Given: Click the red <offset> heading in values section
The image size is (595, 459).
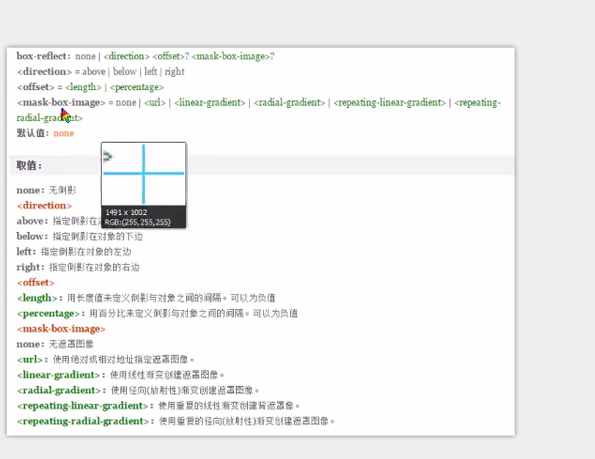Looking at the screenshot, I should 35,283.
